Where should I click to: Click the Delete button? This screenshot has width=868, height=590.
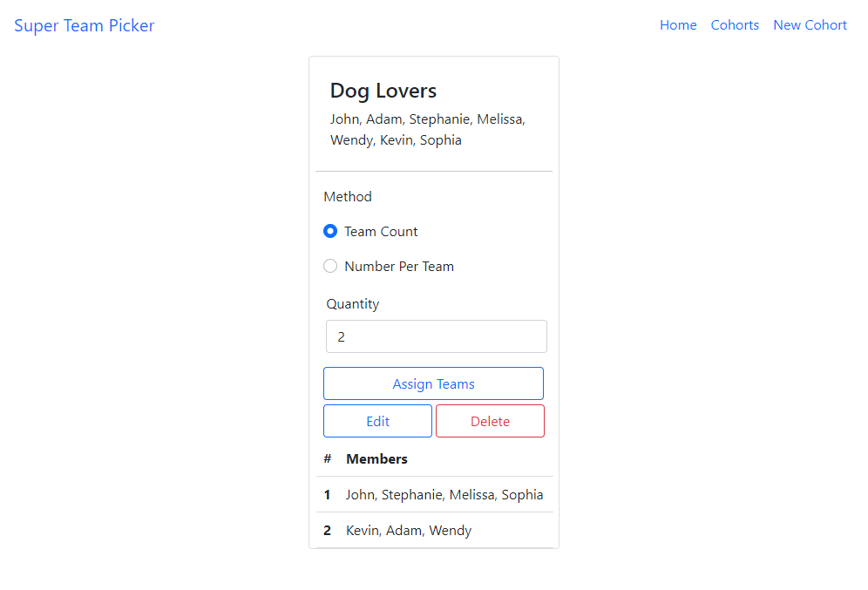(490, 421)
